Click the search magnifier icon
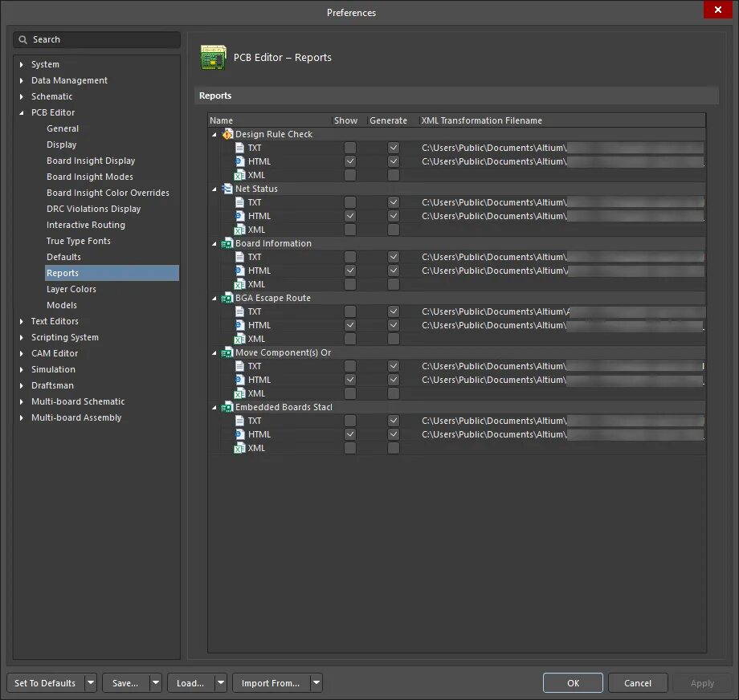This screenshot has height=700, width=739. point(22,40)
